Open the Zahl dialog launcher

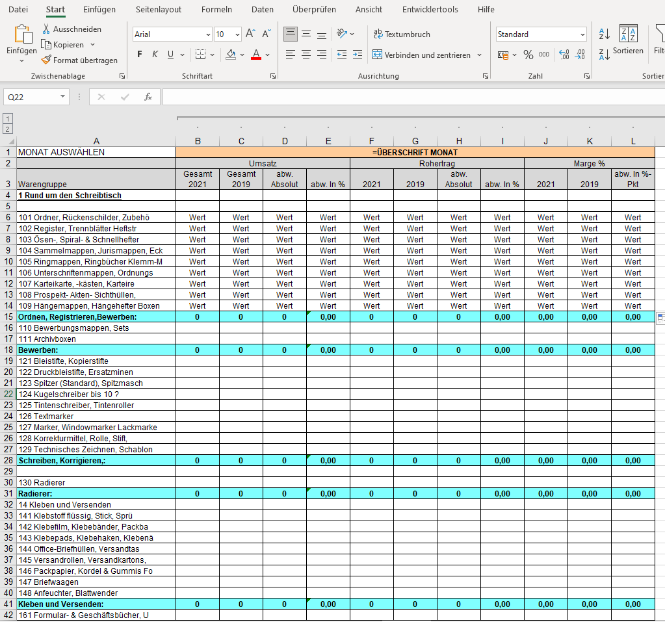point(587,76)
